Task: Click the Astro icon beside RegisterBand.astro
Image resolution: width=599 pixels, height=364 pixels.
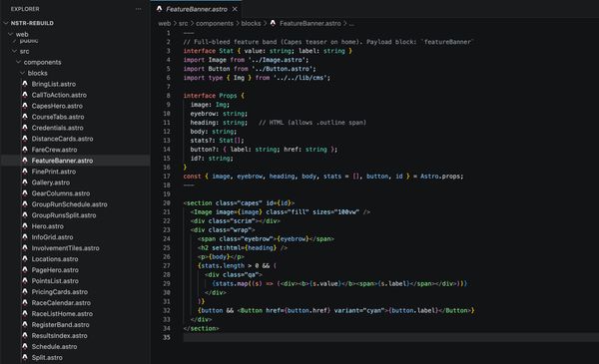Action: click(x=25, y=324)
